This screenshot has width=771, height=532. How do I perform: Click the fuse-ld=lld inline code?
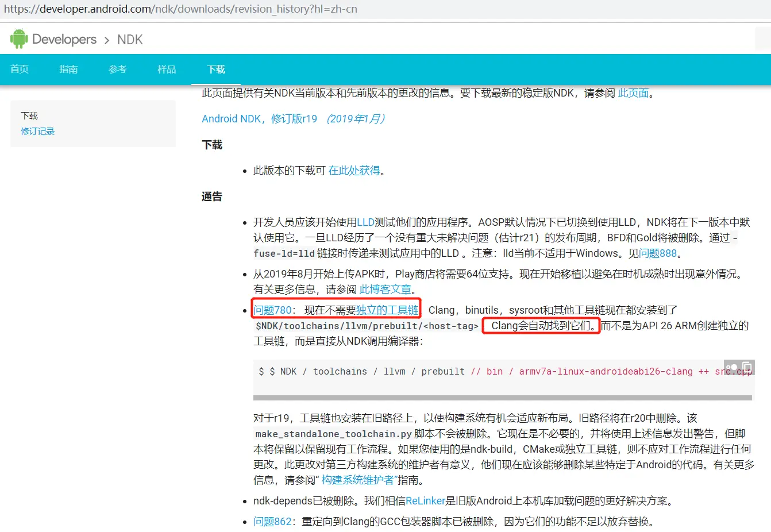tap(284, 253)
